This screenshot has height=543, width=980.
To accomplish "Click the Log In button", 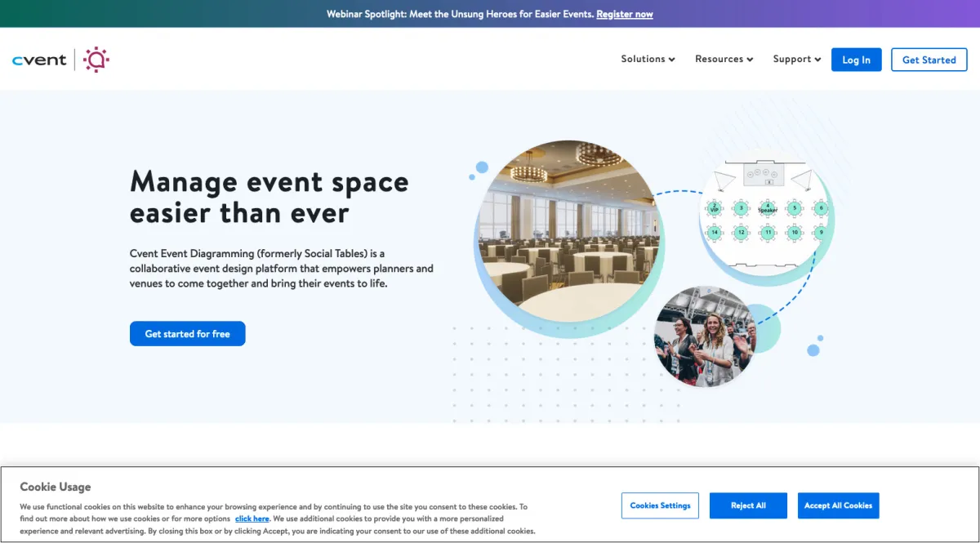I will pyautogui.click(x=856, y=60).
